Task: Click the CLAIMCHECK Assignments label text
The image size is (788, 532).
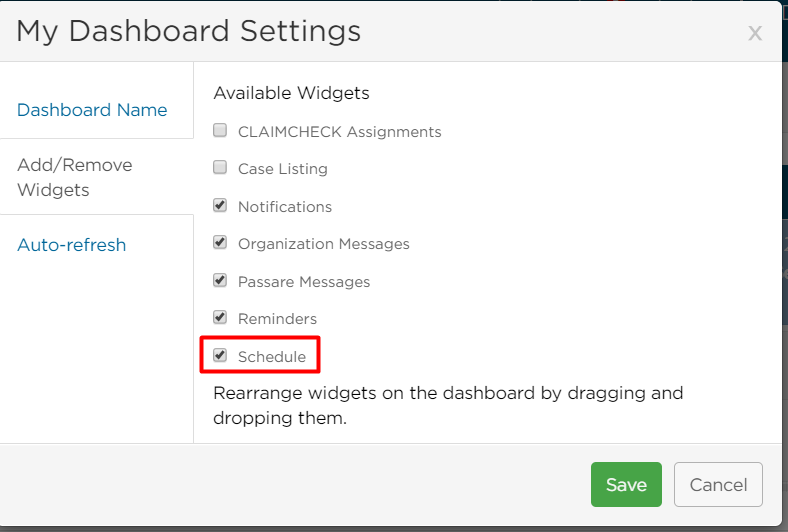Action: pos(340,132)
